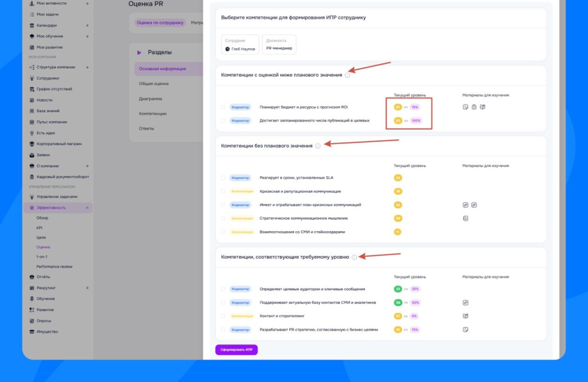
Task: Click info icon beside 'Компетенции, соответствующие требуемому уровню'
Action: (x=354, y=258)
